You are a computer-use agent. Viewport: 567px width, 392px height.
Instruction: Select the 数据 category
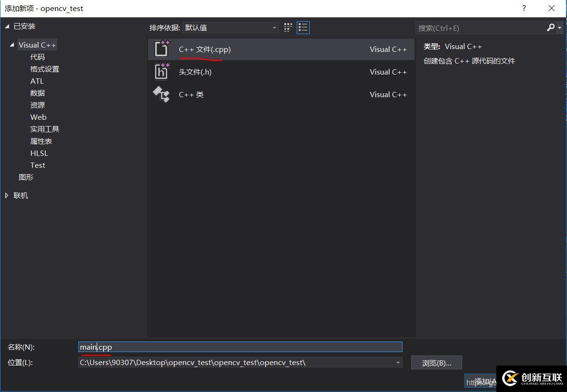click(x=38, y=93)
